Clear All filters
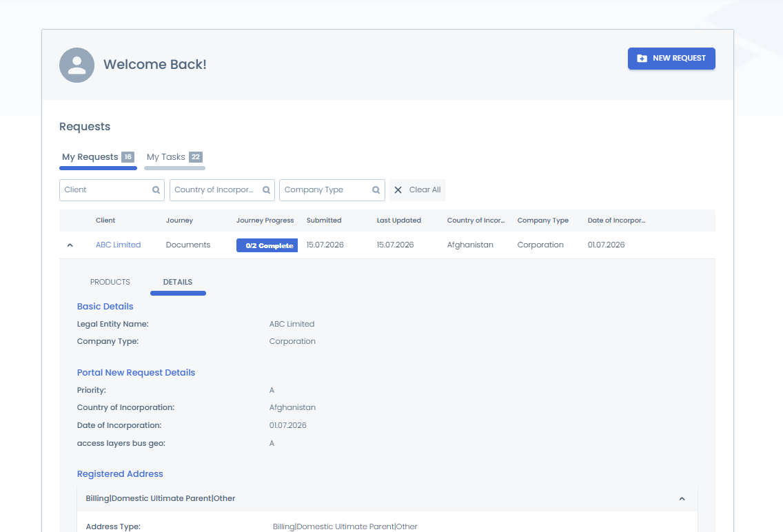Screen dimensions: 783x532 tap(417, 190)
